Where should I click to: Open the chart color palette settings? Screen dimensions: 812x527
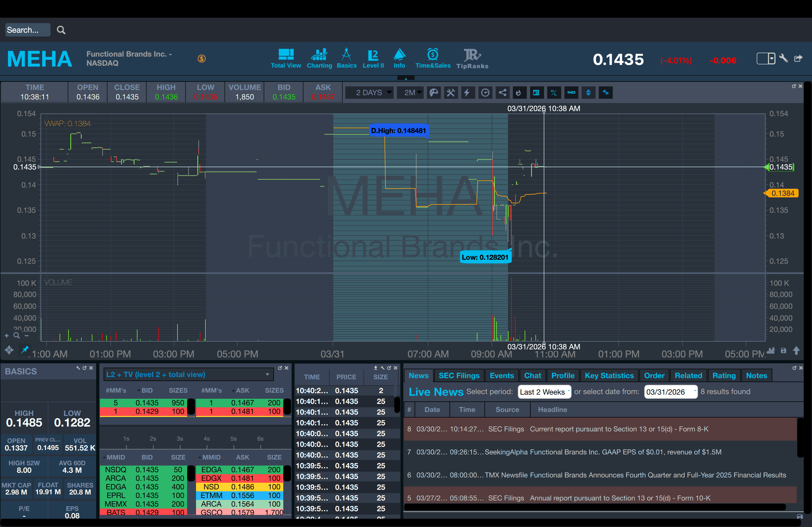[434, 93]
